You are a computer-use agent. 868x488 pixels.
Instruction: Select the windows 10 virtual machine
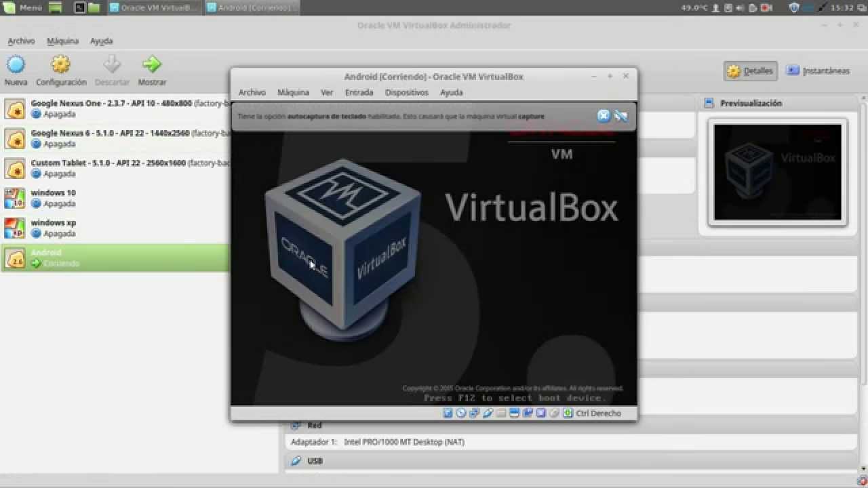pos(115,198)
